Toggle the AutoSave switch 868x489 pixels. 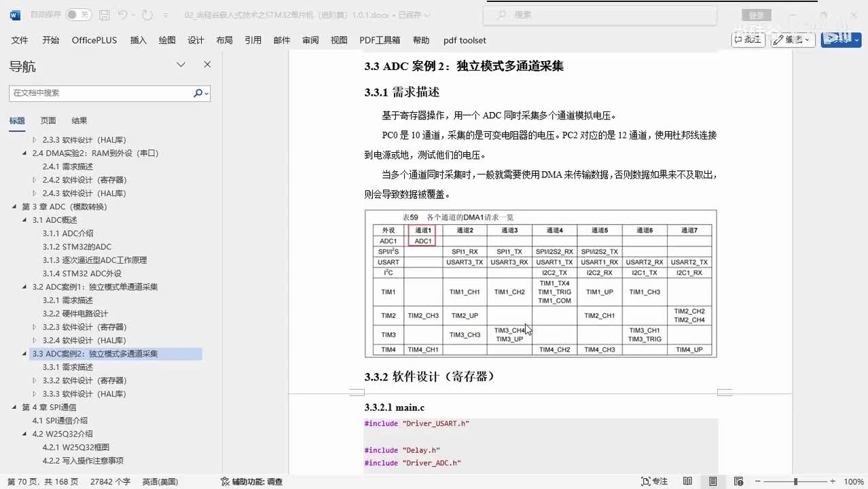pos(79,14)
